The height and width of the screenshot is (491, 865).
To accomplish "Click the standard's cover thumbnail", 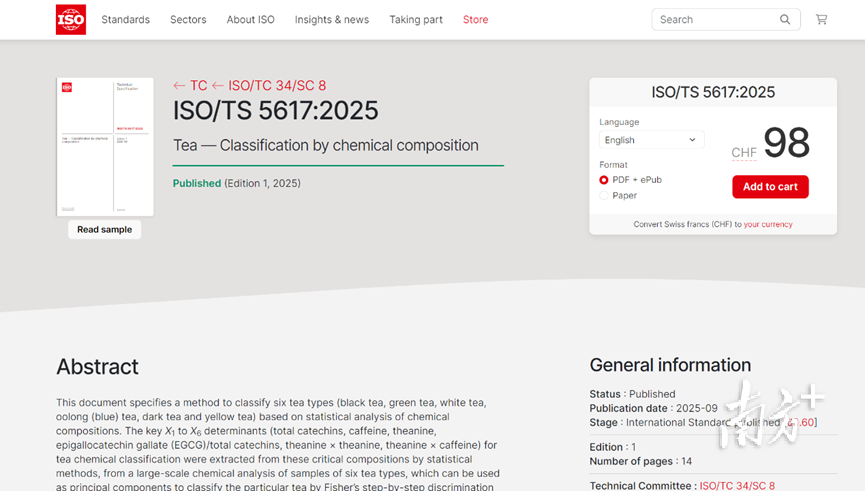I will [x=105, y=146].
